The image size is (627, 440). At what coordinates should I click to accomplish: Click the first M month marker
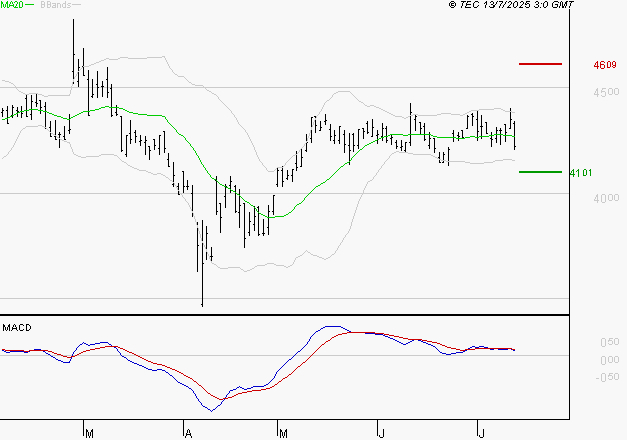click(x=90, y=434)
